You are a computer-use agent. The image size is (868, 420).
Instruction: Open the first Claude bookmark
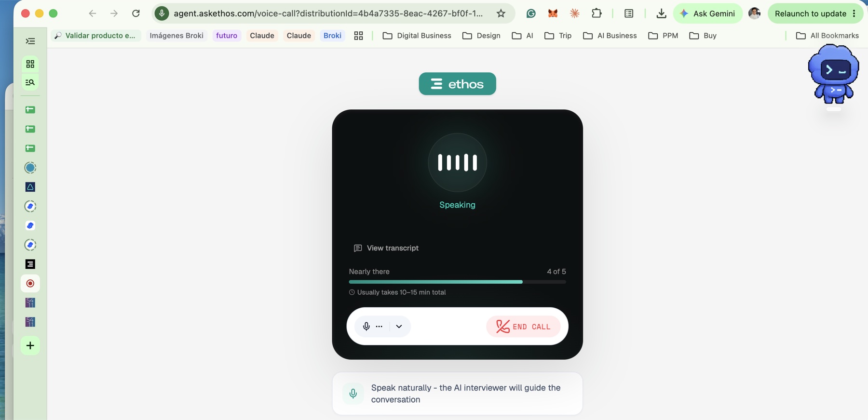262,36
